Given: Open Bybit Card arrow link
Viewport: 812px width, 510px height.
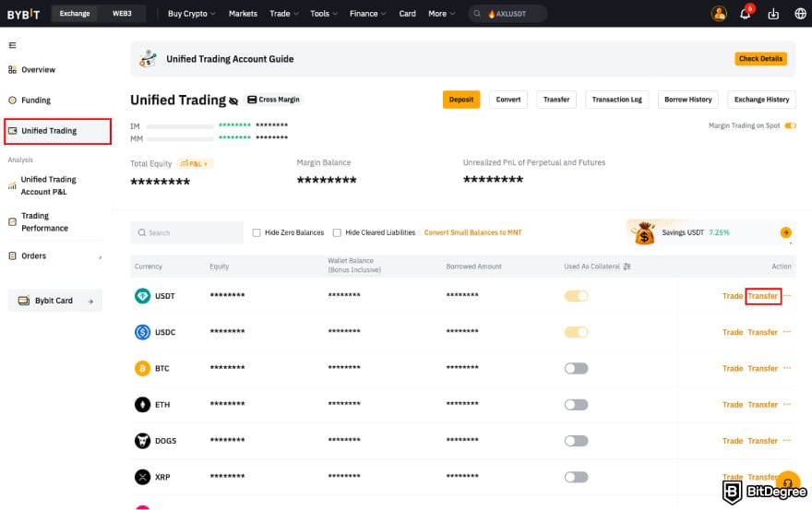Looking at the screenshot, I should (90, 301).
